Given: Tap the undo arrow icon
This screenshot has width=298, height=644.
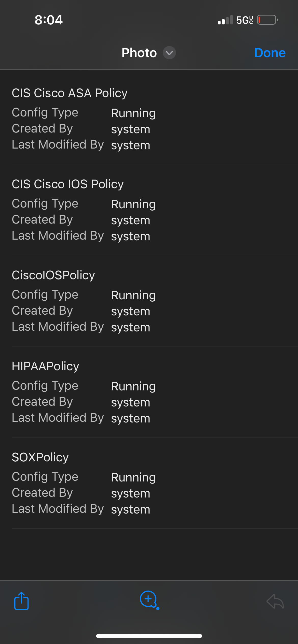Looking at the screenshot, I should coord(275,601).
